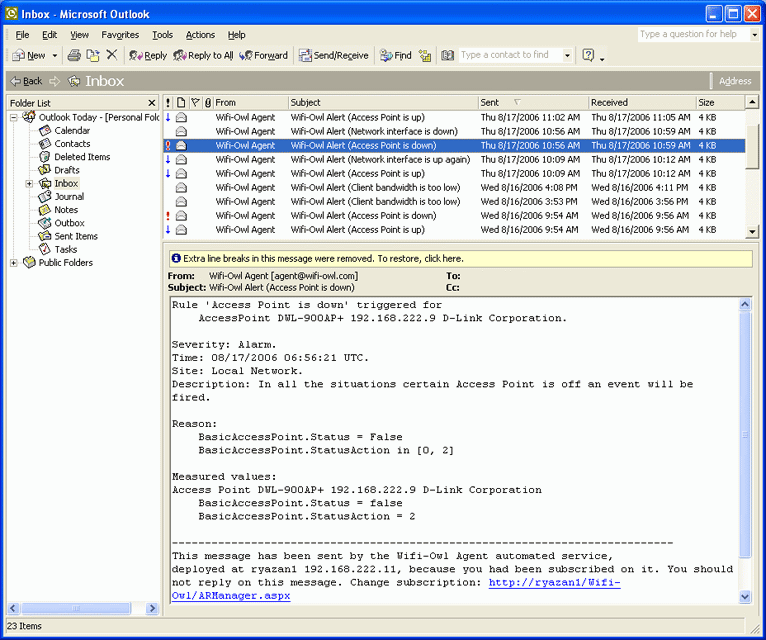The height and width of the screenshot is (640, 766).
Task: Expand the Public Folders tree
Action: coord(14,263)
